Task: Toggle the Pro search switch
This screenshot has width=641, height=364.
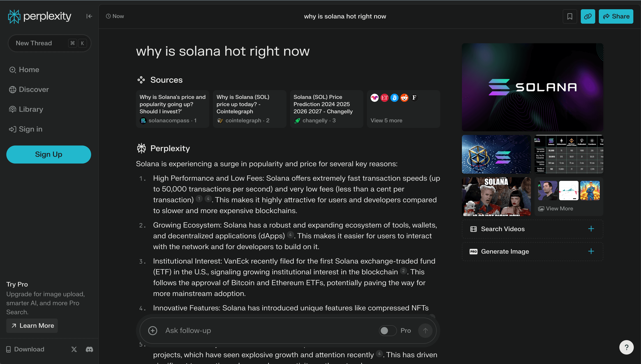Action: coord(387,330)
